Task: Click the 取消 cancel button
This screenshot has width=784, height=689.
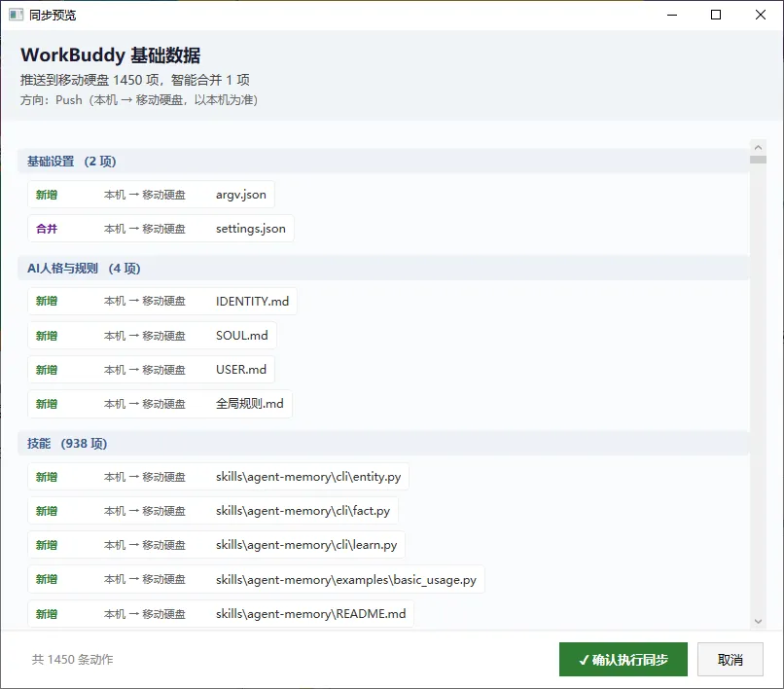Action: pyautogui.click(x=730, y=659)
